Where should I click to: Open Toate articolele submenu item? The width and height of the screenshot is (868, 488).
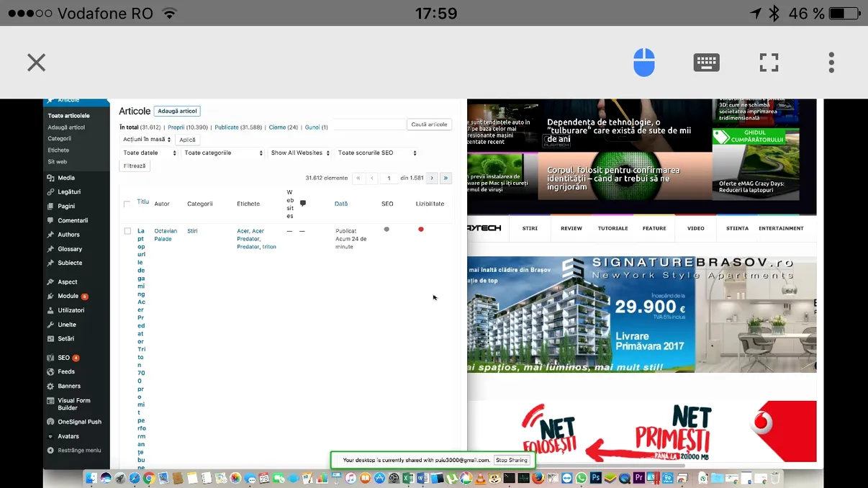coord(69,116)
